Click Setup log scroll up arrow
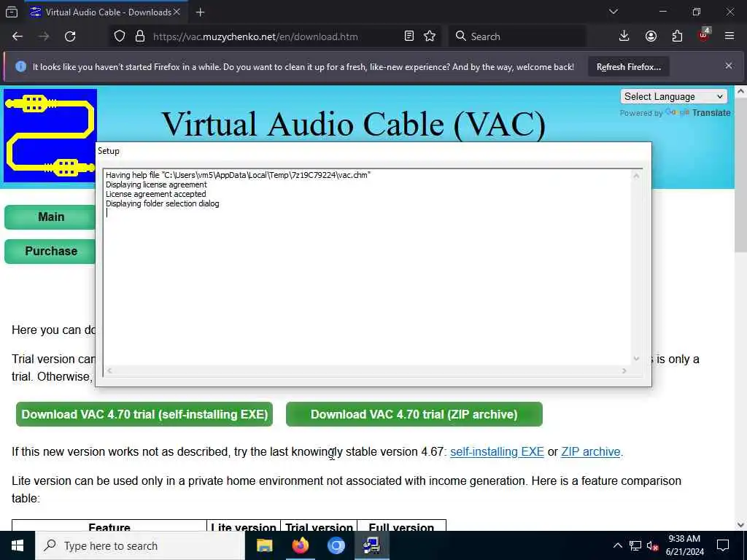Screen dimensions: 747x560 (636, 176)
